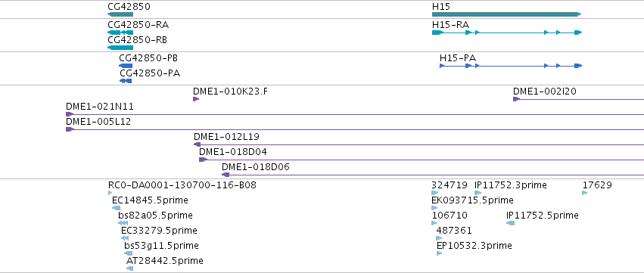Click the H15-PA protein track feature

click(x=511, y=66)
